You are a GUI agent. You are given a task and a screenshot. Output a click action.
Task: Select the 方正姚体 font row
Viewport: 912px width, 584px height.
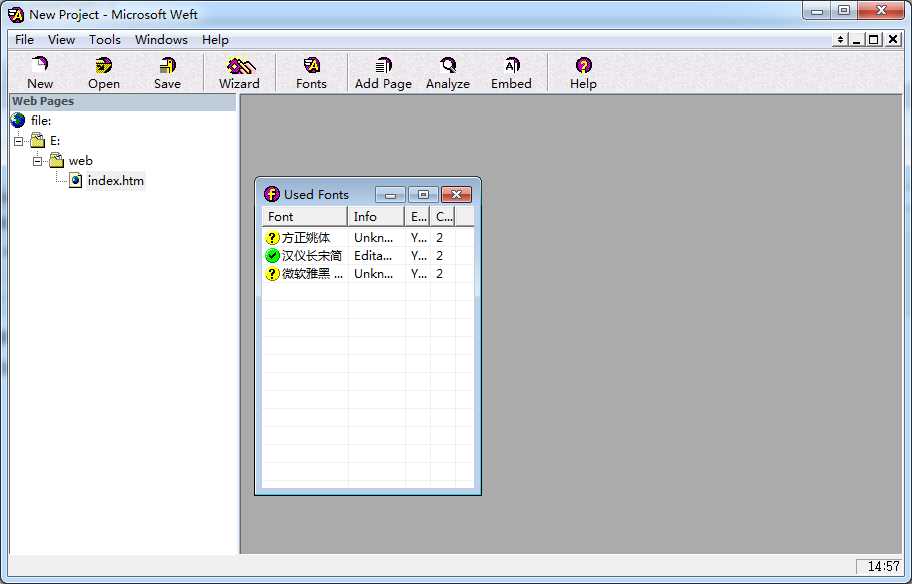[x=368, y=237]
